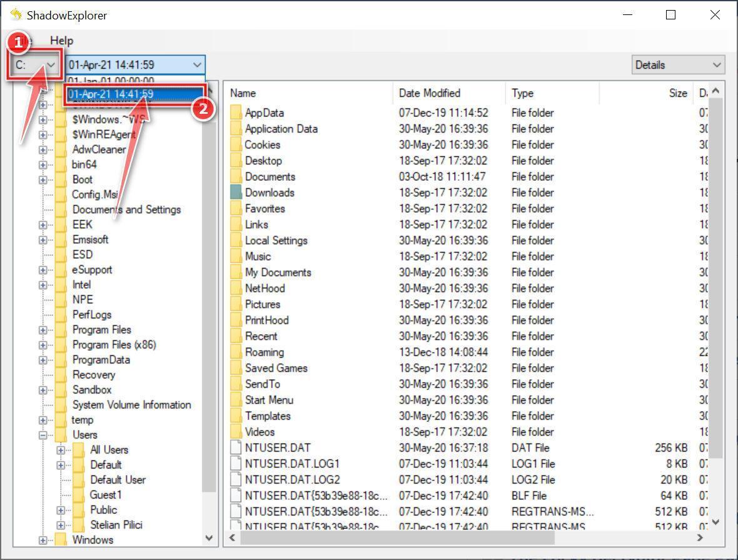Select the Intel folder icon in tree
Screen dimensions: 738x560
61,285
